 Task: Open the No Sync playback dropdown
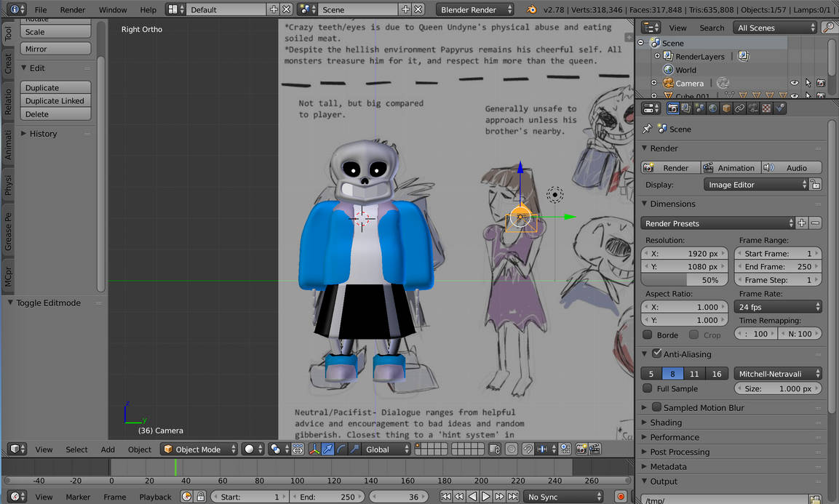pos(563,497)
